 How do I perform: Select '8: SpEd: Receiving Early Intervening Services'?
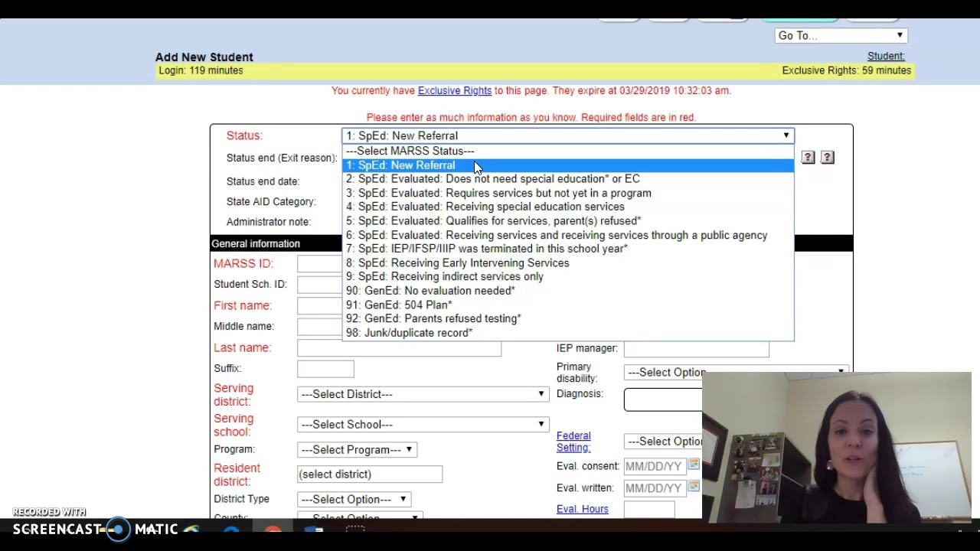pyautogui.click(x=568, y=262)
